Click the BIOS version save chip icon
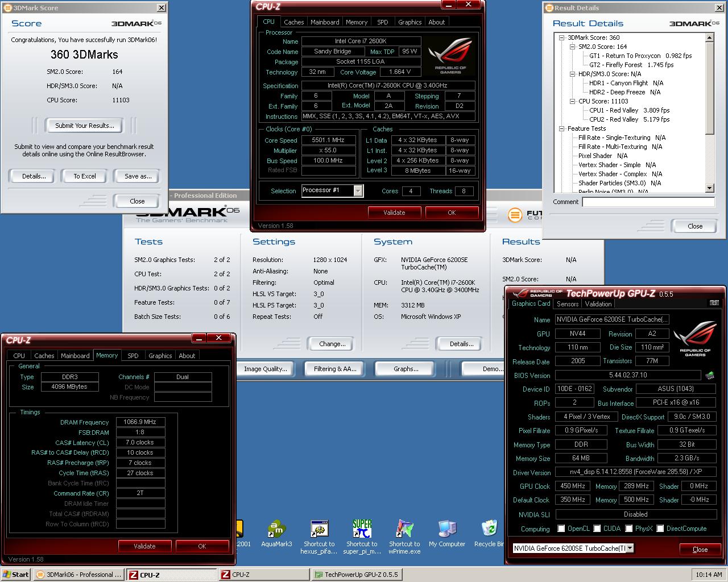Screen dimensions: 728x582 pyautogui.click(x=709, y=376)
